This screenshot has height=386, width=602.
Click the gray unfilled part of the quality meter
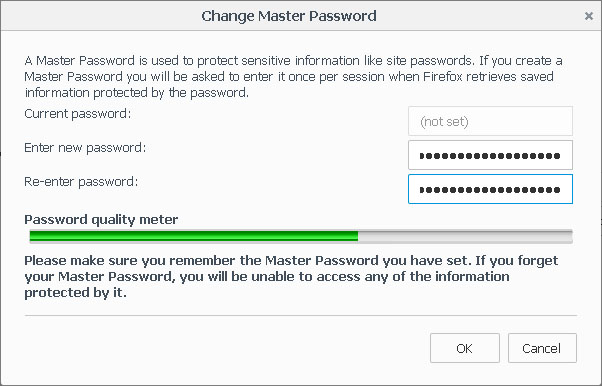(x=465, y=236)
